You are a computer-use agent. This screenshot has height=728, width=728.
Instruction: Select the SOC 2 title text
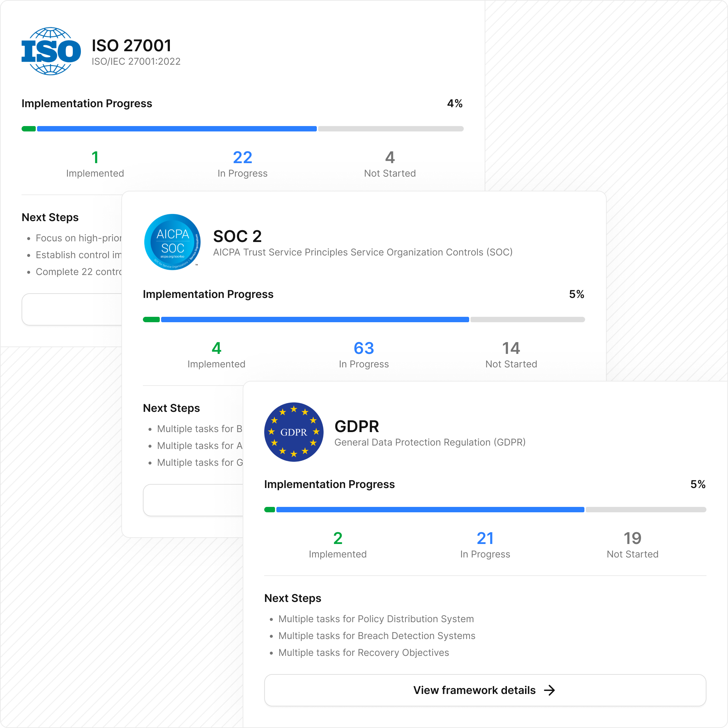coord(237,236)
